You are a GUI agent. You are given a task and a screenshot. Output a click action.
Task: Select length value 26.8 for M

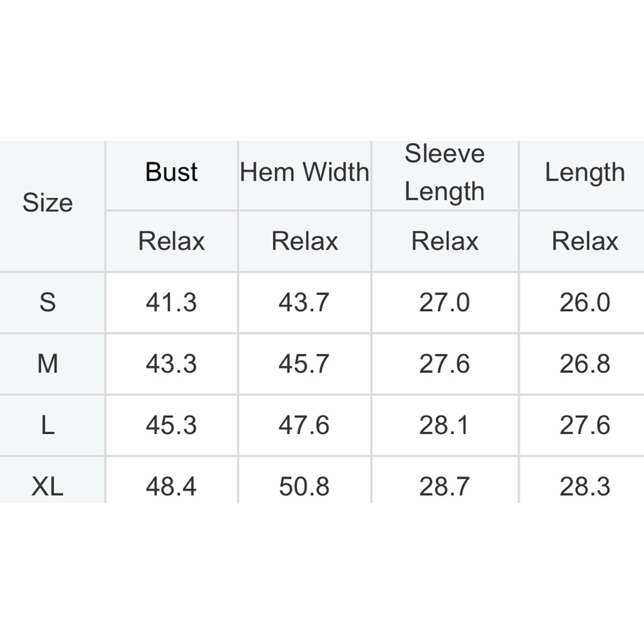(585, 363)
